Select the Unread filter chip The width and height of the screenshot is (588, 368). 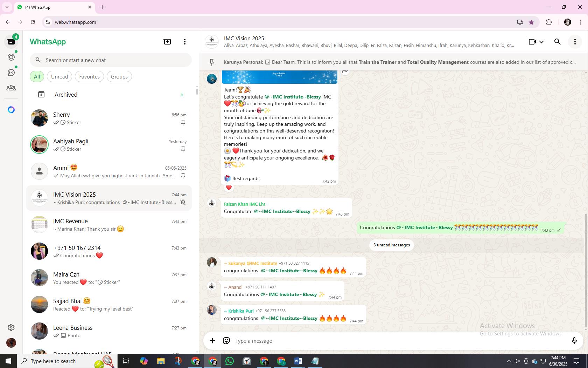coord(59,77)
